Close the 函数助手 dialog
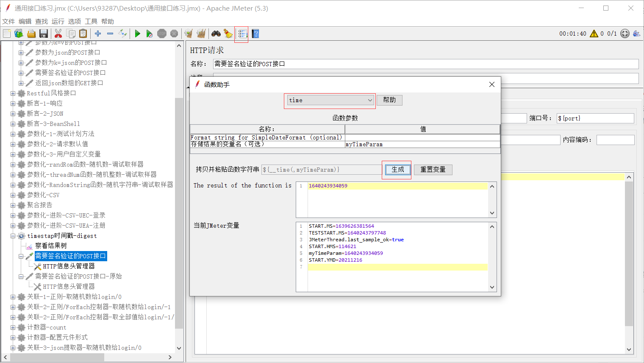This screenshot has width=644, height=363. [x=492, y=84]
